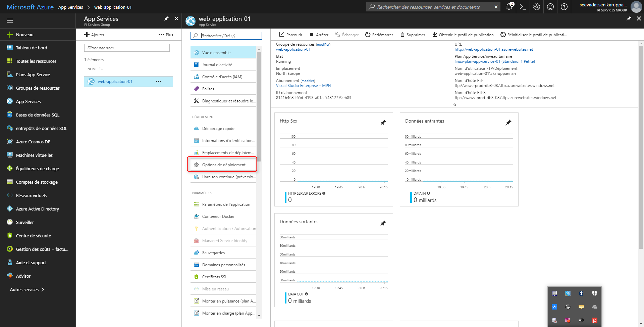Click the Windows Defender shield tray icon
Image resolution: width=644 pixels, height=327 pixels.
[595, 293]
